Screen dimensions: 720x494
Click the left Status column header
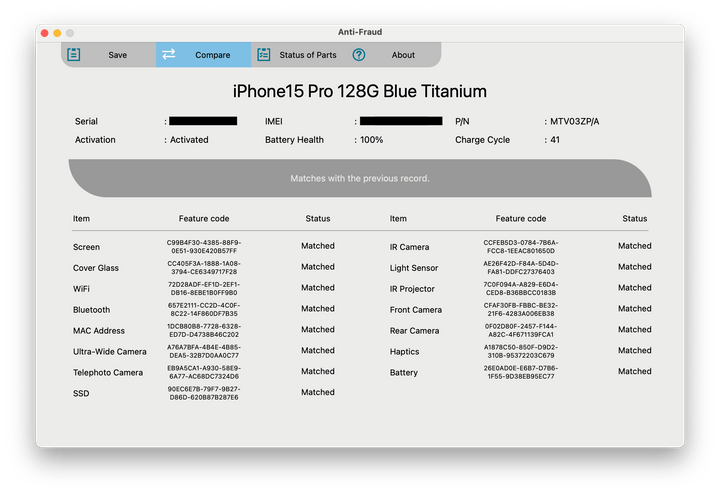click(x=318, y=219)
